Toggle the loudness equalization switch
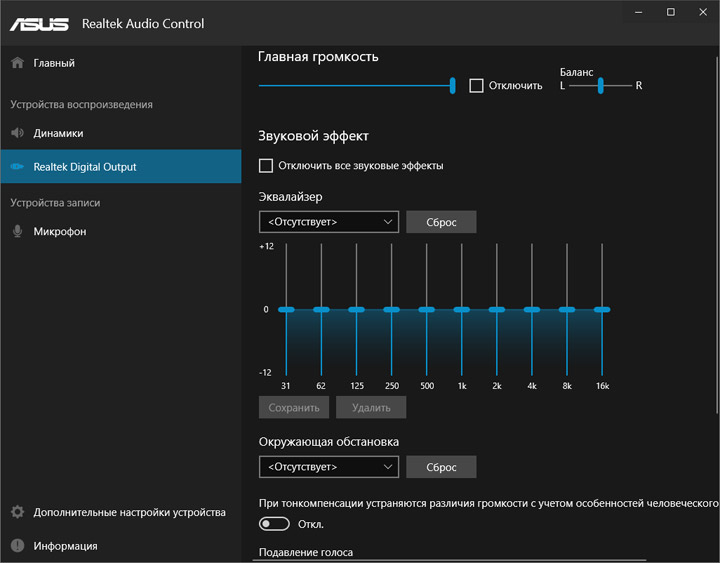 (x=274, y=523)
